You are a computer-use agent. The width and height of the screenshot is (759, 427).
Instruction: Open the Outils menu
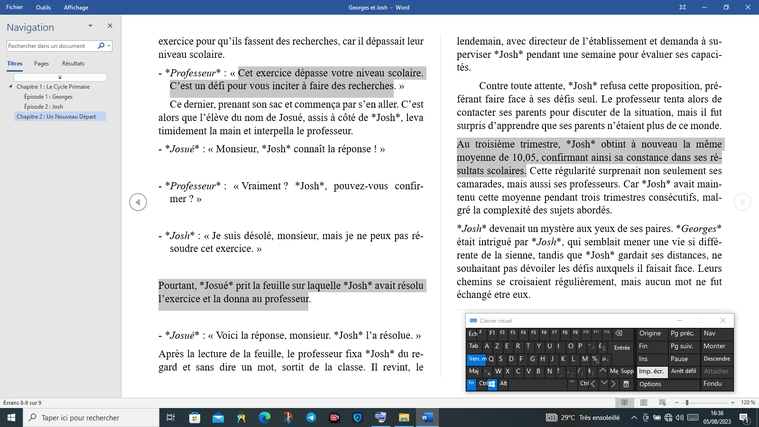pyautogui.click(x=43, y=7)
